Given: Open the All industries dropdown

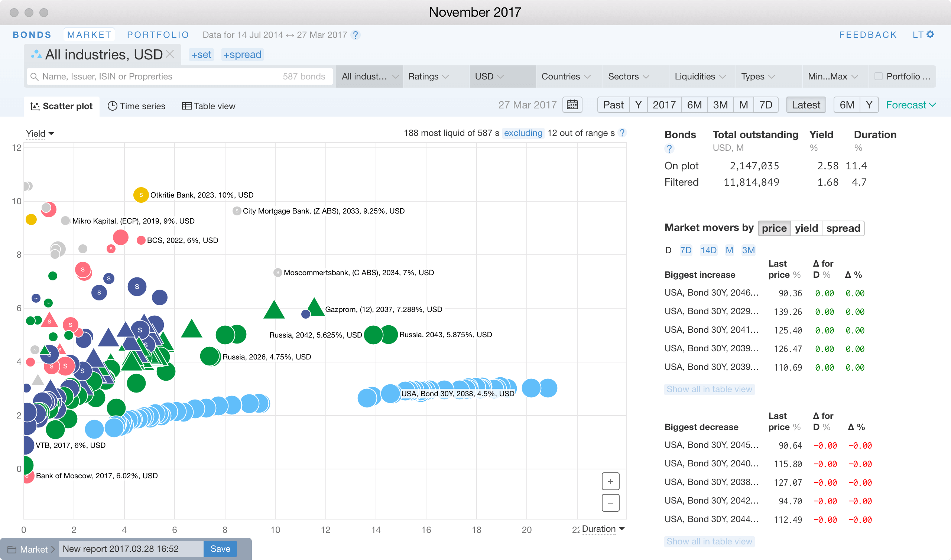Looking at the screenshot, I should point(369,76).
